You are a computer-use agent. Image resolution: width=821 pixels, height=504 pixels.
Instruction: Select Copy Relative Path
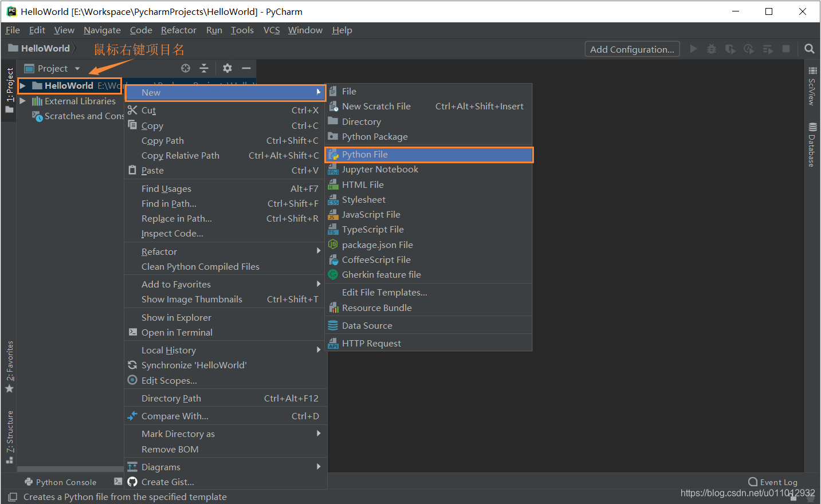click(x=225, y=155)
